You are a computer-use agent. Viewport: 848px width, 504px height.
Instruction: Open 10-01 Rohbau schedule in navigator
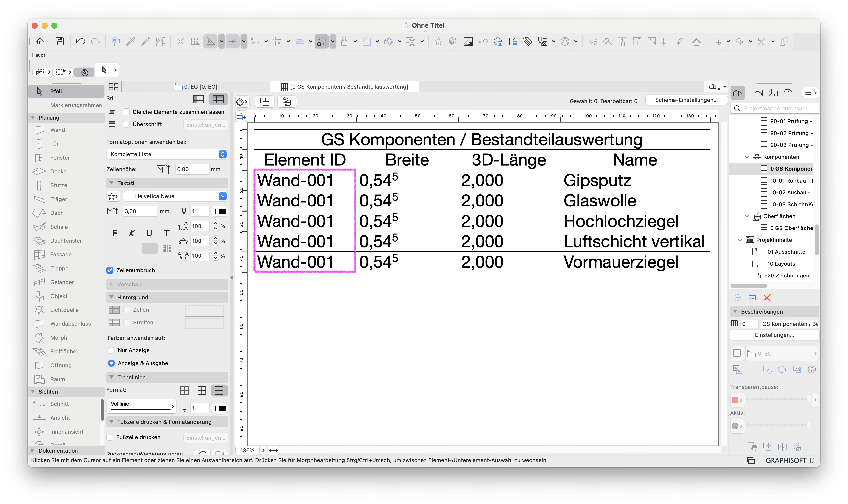[x=787, y=181]
